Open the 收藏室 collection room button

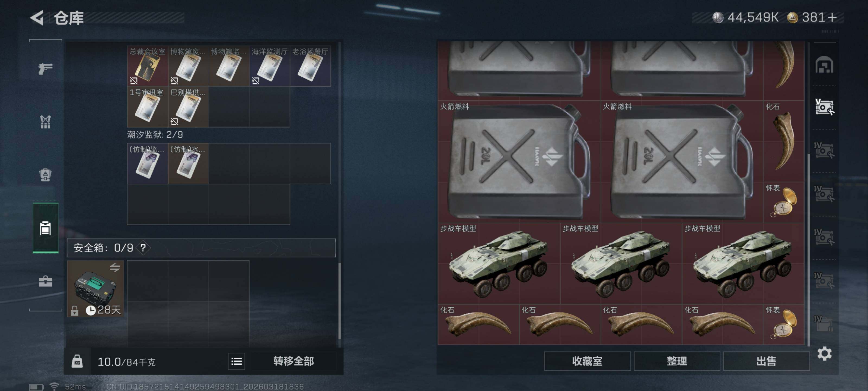coord(587,361)
